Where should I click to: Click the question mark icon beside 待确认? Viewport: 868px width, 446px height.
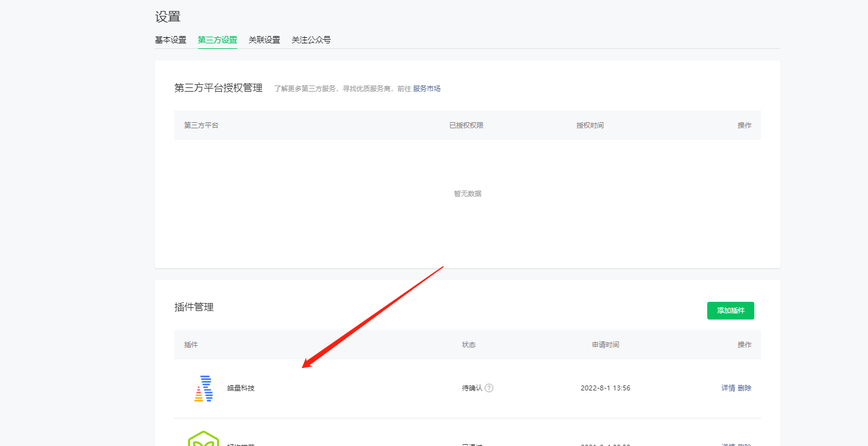tap(489, 388)
